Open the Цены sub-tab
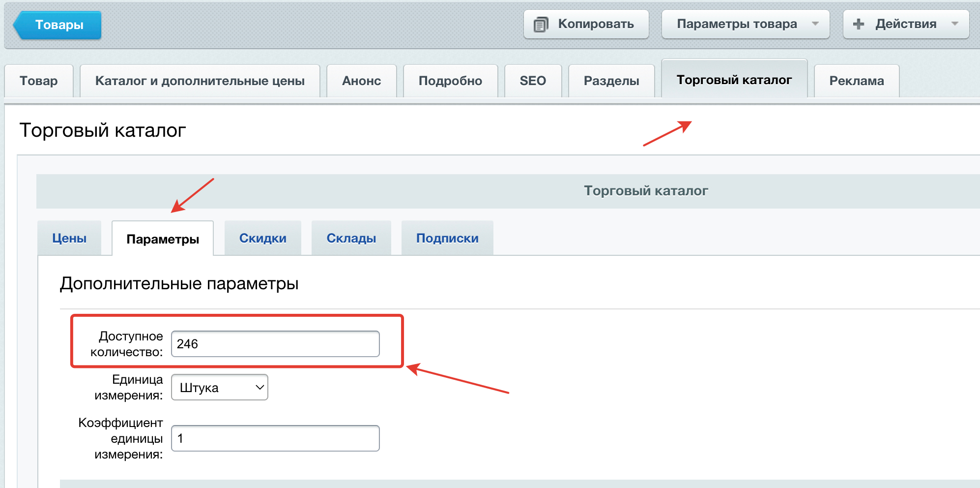 69,238
